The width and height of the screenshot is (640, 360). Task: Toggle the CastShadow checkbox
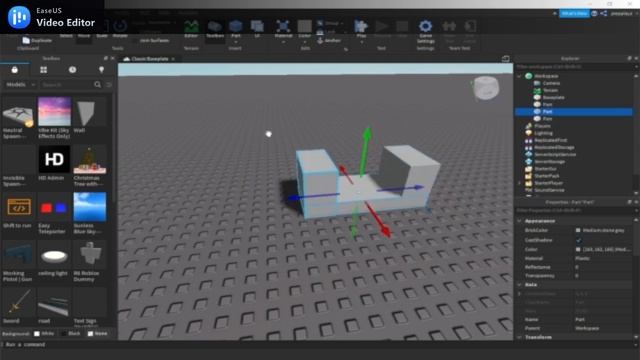tap(578, 240)
